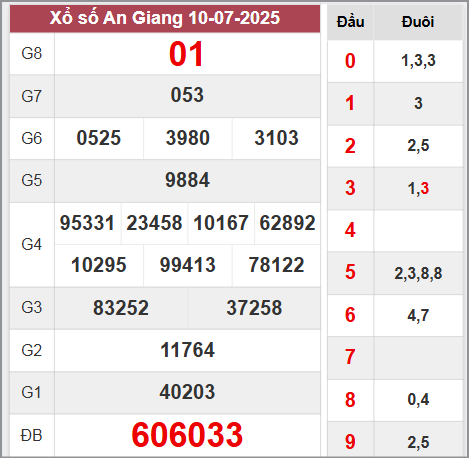Click the G6 row label
Screen dimensions: 469x458
pos(32,138)
